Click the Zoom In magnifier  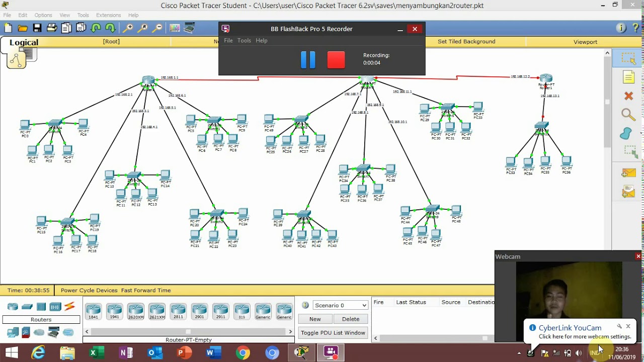click(x=128, y=28)
